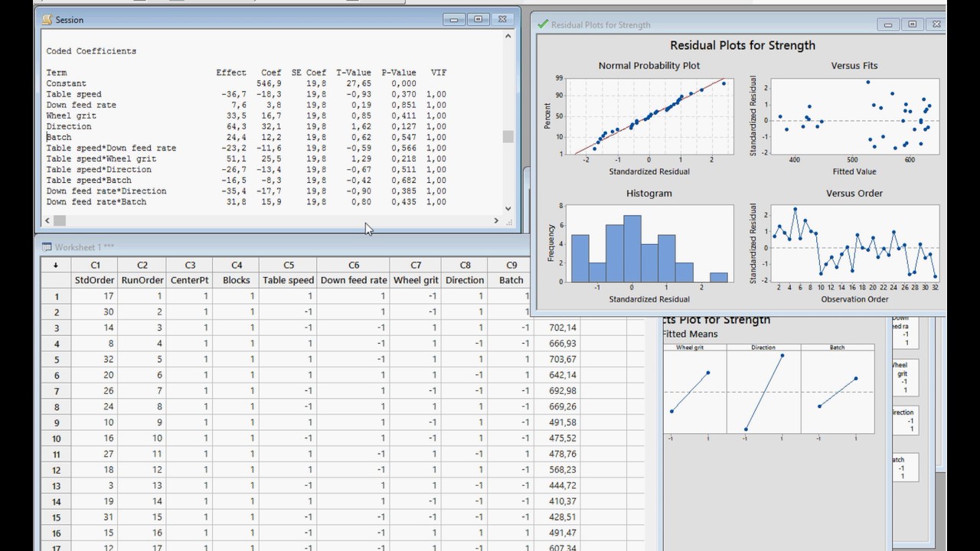
Task: Select column header C1 in the worksheet
Action: tap(95, 265)
